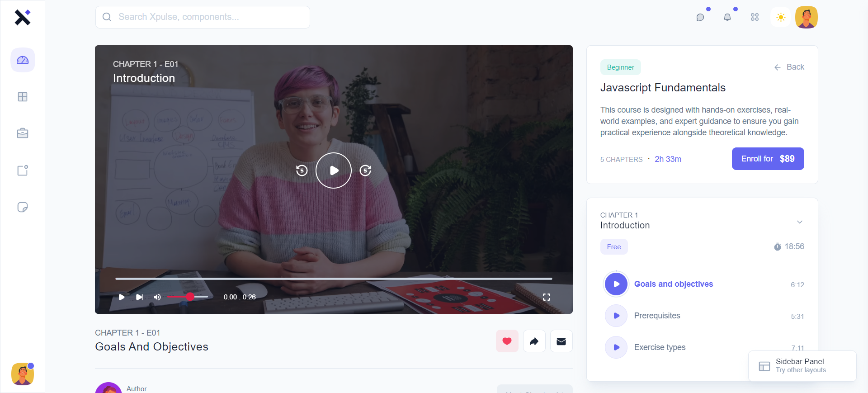Open the Sidebar Panel layout switcher

[x=802, y=366]
